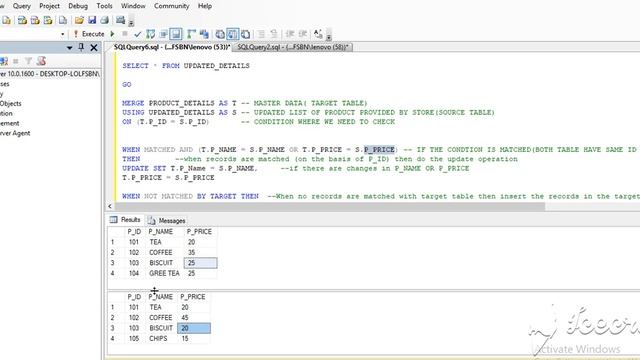Click the Print icon in standard toolbar
Viewport: 640px width, 360px height.
pyautogui.click(x=105, y=20)
